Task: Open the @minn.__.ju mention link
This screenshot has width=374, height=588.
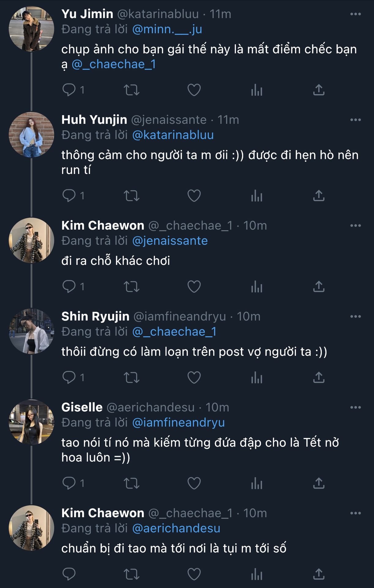Action: click(167, 29)
